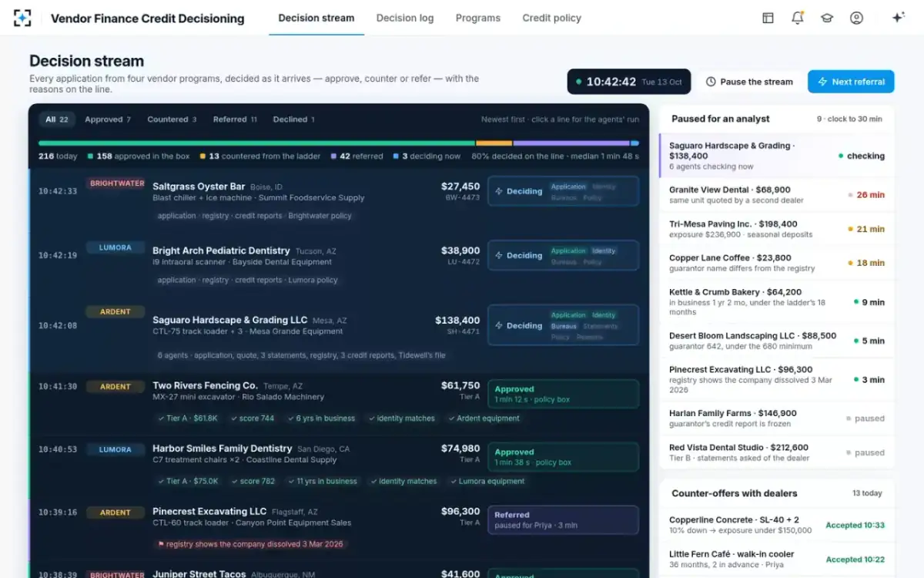This screenshot has width=924, height=578.
Task: Click the Referred paused for Priya box
Action: coord(563,520)
